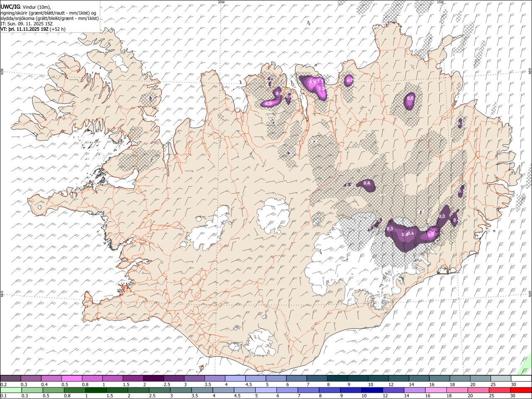Select the darkest green rain swatch labeled 1
The image size is (532, 399).
pos(96,390)
